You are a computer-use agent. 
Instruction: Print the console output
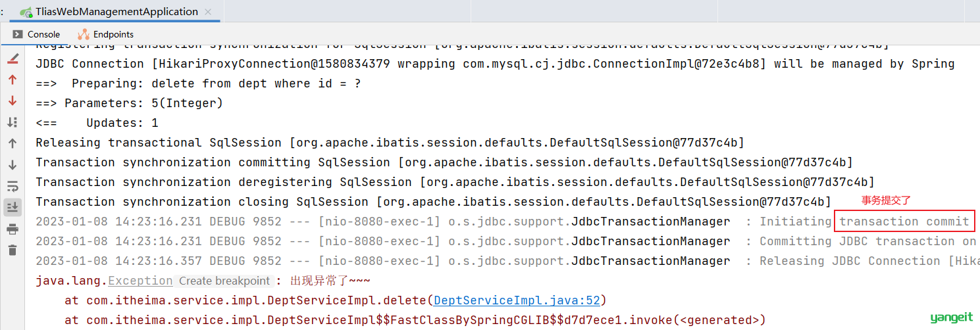pyautogui.click(x=13, y=229)
